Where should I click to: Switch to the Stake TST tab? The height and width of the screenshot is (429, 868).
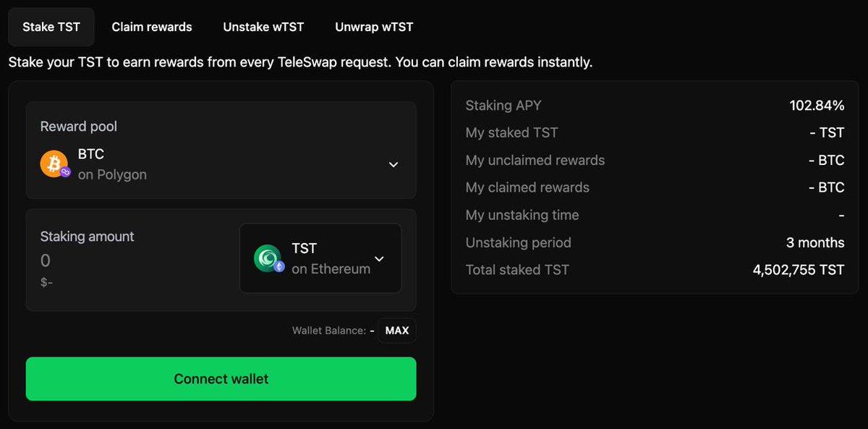click(51, 27)
